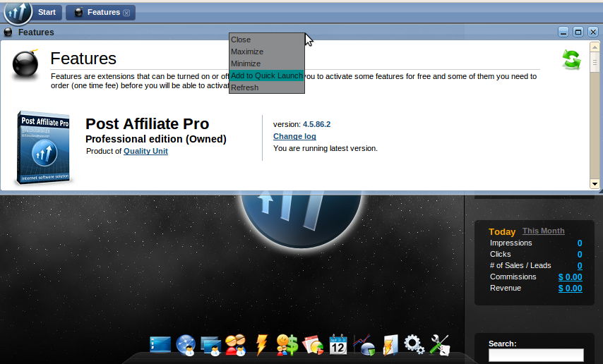Open the Commissions $ 0.00 link
Viewport: 603px width, 364px height.
[571, 277]
